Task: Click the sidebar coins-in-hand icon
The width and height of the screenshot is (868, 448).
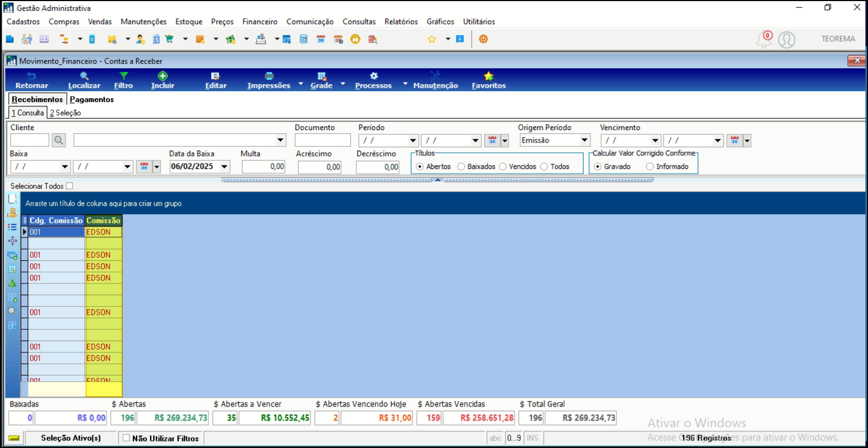Action: pos(12,213)
